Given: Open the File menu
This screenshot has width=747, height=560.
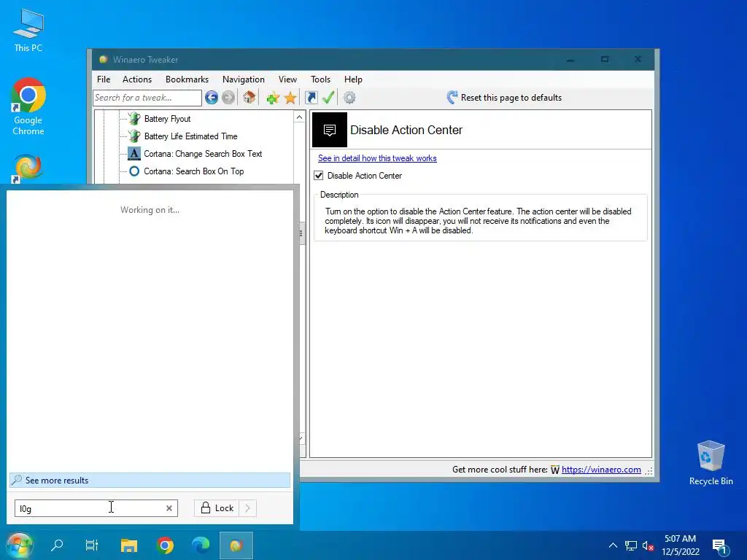Looking at the screenshot, I should point(104,79).
